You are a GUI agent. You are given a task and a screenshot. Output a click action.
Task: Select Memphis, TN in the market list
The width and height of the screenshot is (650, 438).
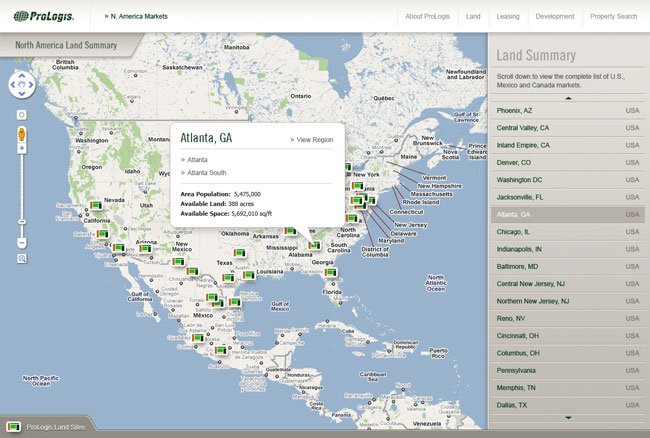pyautogui.click(x=568, y=388)
